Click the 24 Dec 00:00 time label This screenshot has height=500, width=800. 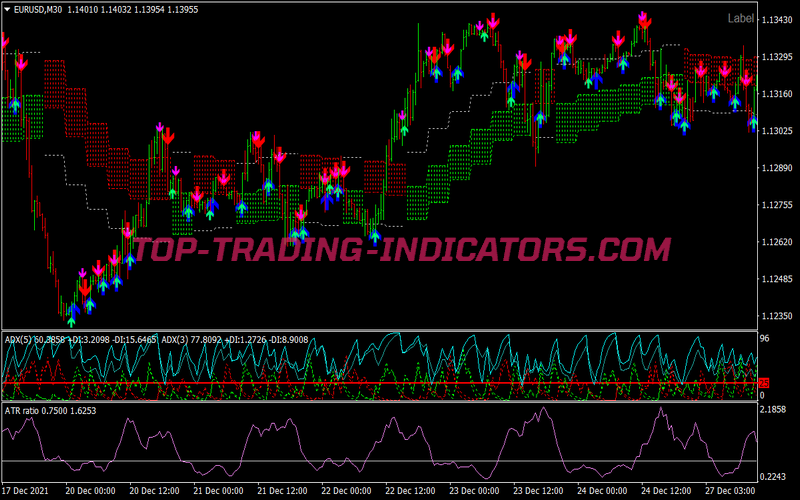pos(603,491)
